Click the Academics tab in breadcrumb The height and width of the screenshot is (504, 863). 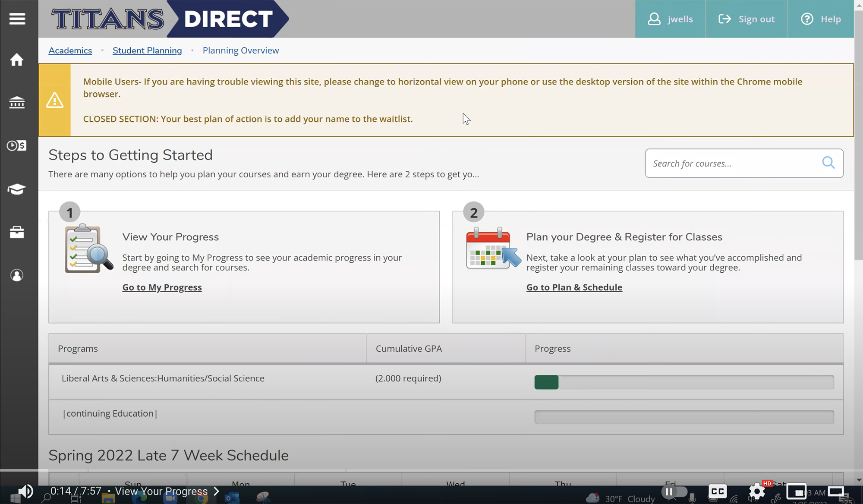click(x=70, y=50)
